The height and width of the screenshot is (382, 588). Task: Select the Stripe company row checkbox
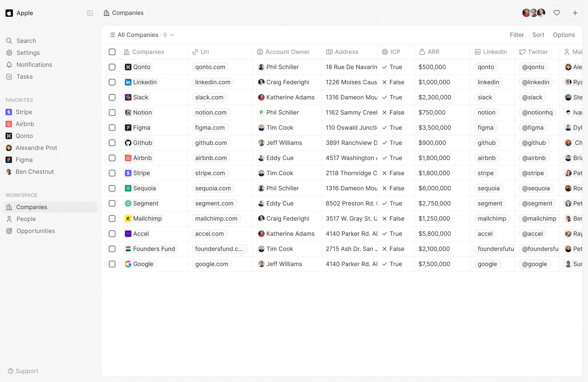(x=112, y=172)
